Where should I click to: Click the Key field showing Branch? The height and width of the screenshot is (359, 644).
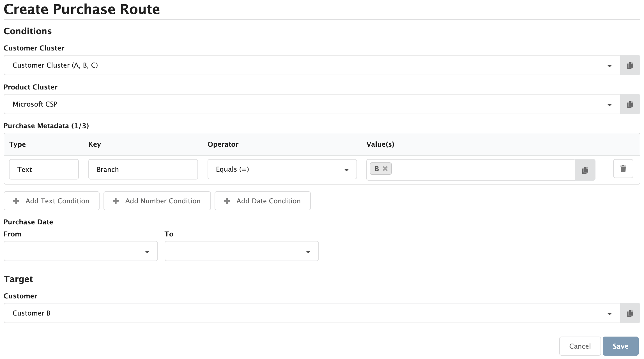click(x=143, y=169)
